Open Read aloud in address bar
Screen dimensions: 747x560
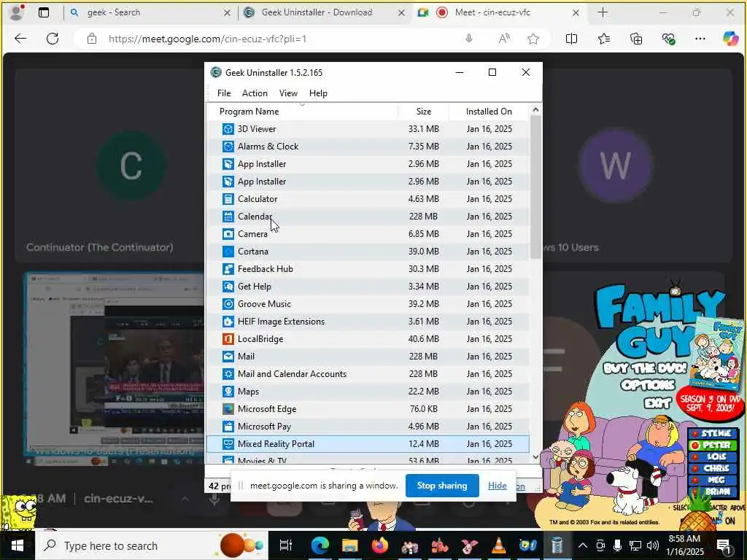[x=504, y=39]
